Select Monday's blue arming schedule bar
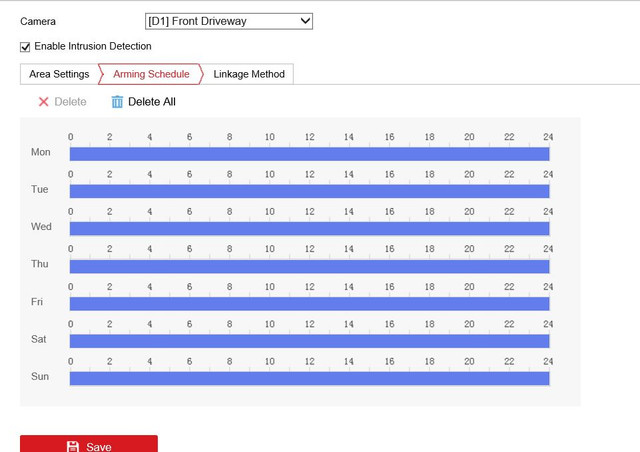Viewport: 640px width, 452px height. pyautogui.click(x=309, y=153)
